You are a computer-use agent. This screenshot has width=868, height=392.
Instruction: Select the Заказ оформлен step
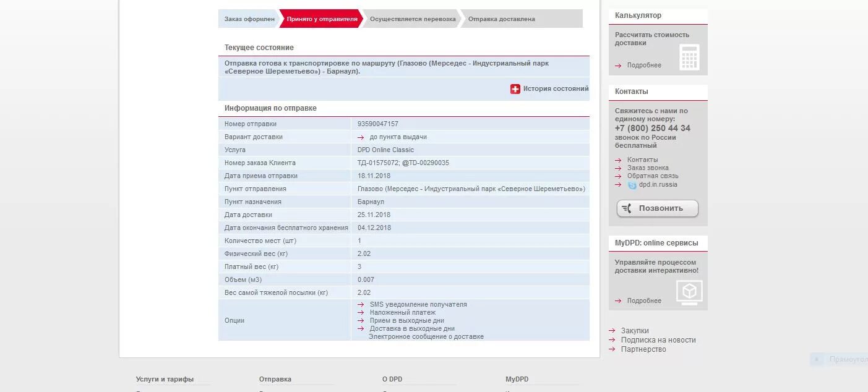[x=249, y=19]
